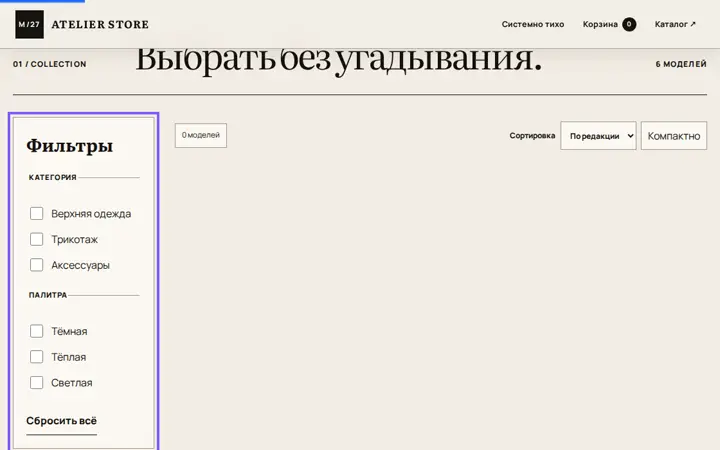Click the M/27 logo icon
720x450 pixels.
point(29,24)
